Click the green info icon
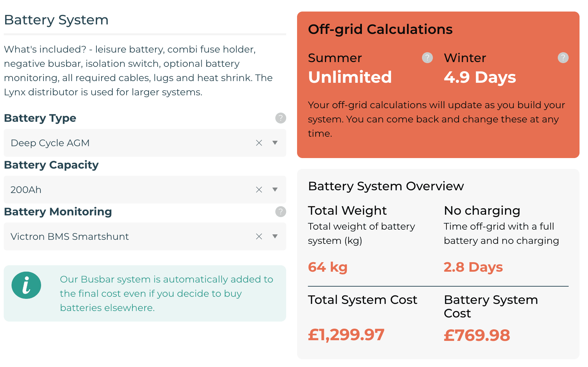588x367 pixels. (x=26, y=285)
